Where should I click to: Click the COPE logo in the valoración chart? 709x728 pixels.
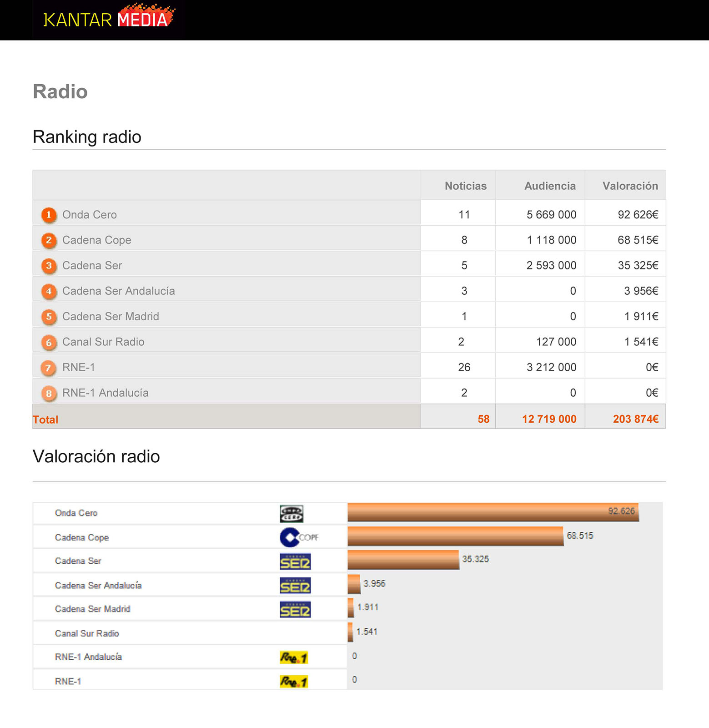[298, 537]
